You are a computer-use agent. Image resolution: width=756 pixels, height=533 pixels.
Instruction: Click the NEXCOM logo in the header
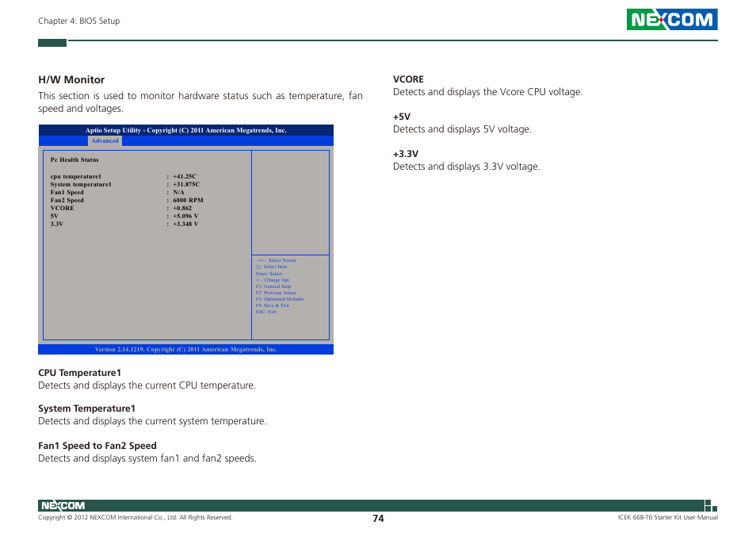(x=672, y=19)
